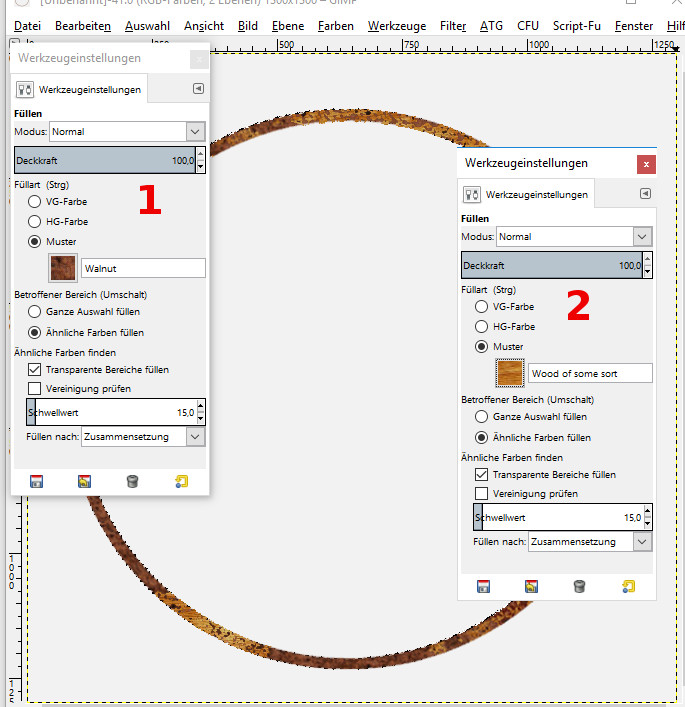
Task: Click the Walnut pattern name field
Action: (143, 268)
